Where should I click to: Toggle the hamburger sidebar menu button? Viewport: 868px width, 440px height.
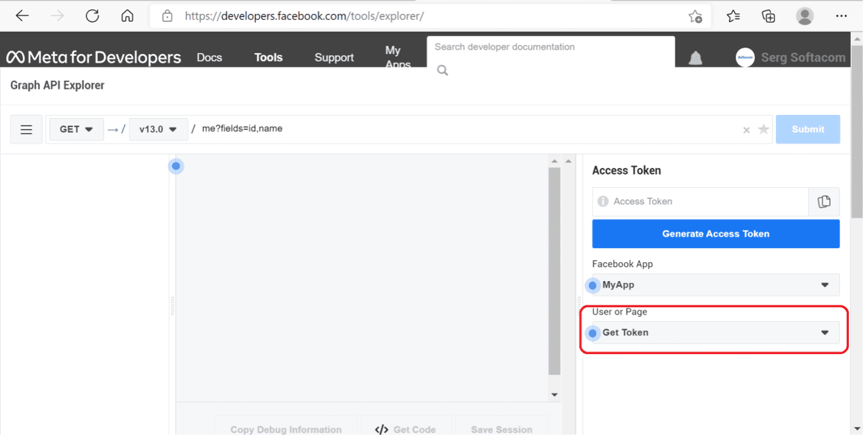point(26,129)
